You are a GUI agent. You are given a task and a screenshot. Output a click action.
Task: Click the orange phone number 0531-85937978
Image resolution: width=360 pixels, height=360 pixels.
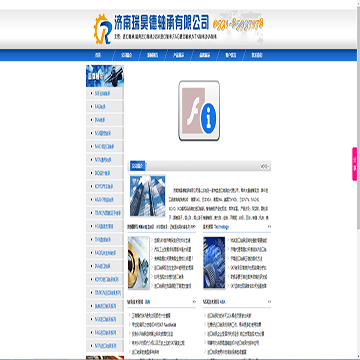coord(238,24)
